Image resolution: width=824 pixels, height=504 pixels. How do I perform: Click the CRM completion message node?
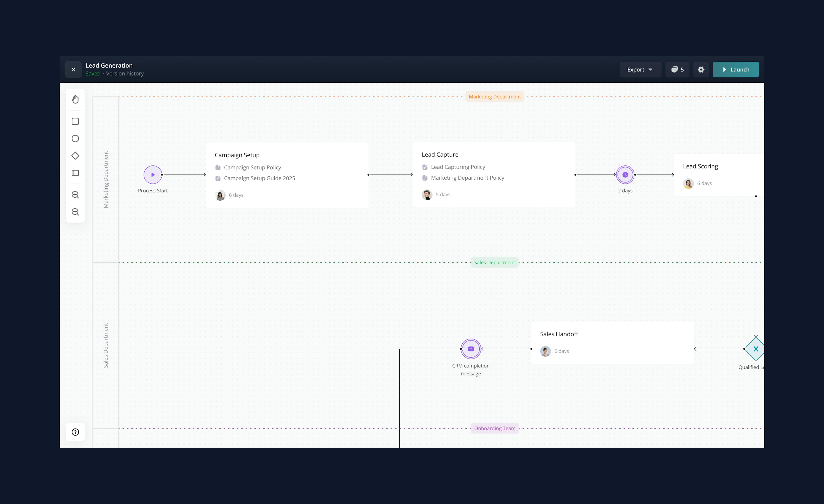tap(471, 349)
